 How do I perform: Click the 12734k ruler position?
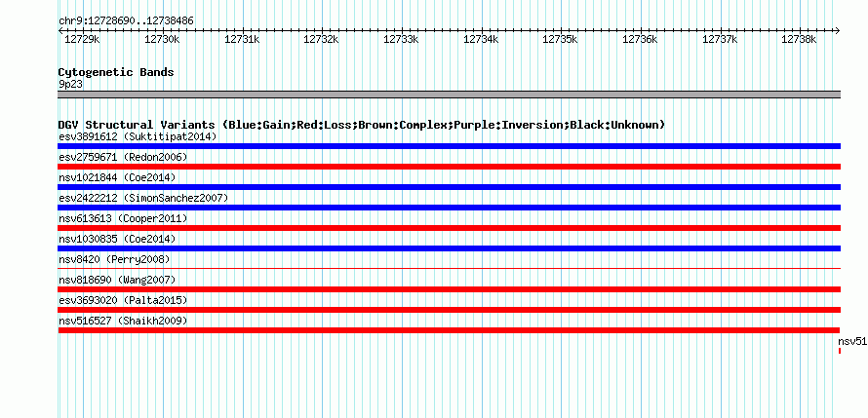coord(481,39)
